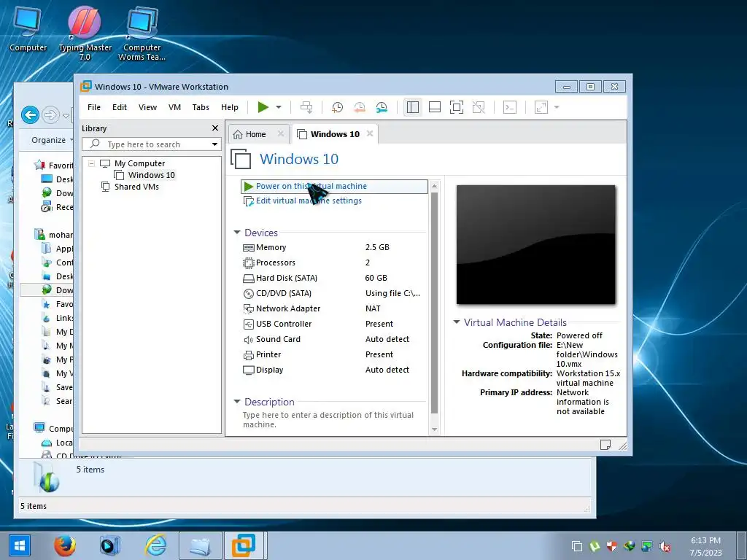
Task: Open the stretch options dropdown arrow
Action: pyautogui.click(x=557, y=107)
